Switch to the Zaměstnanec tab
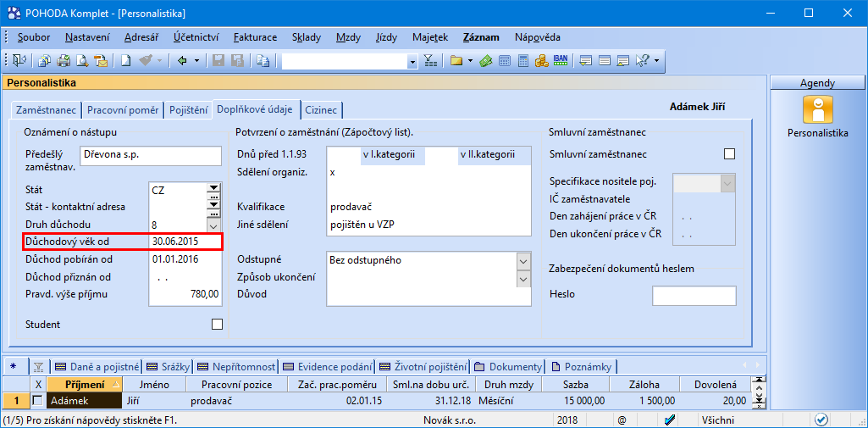Image resolution: width=868 pixels, height=428 pixels. click(x=47, y=109)
